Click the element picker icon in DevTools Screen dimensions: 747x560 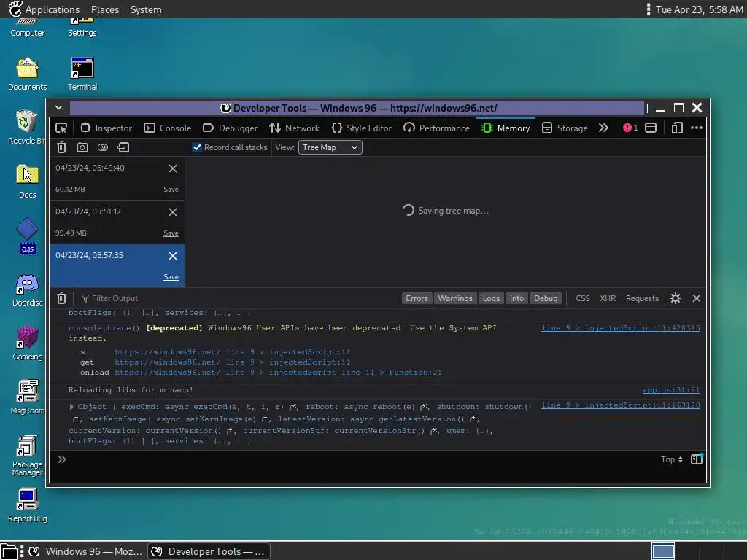[x=61, y=128]
